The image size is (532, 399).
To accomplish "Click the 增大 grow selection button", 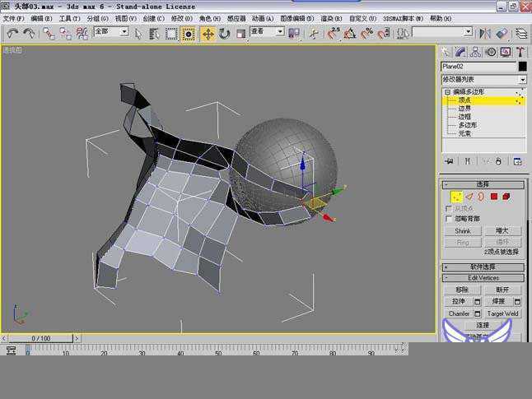I will click(x=502, y=231).
